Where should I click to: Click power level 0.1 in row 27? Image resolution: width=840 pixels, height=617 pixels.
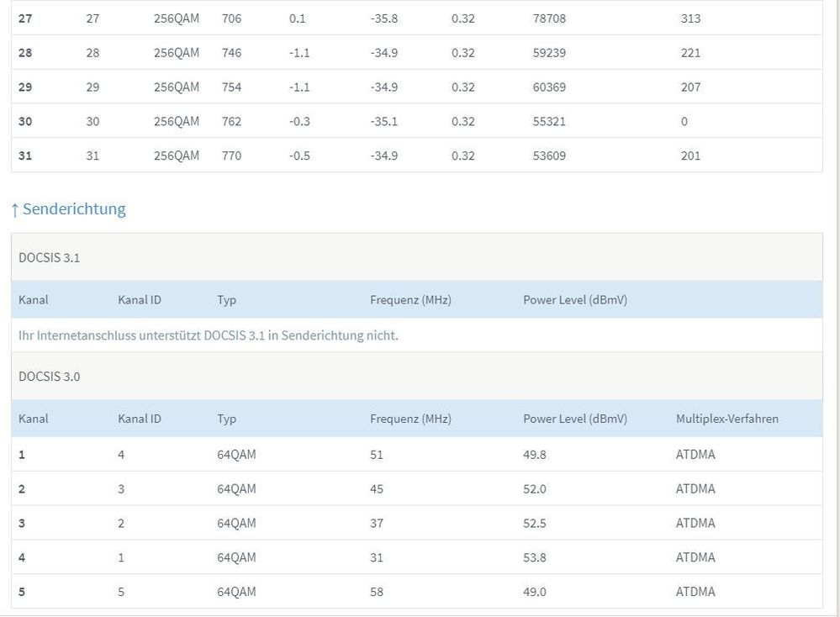click(298, 18)
